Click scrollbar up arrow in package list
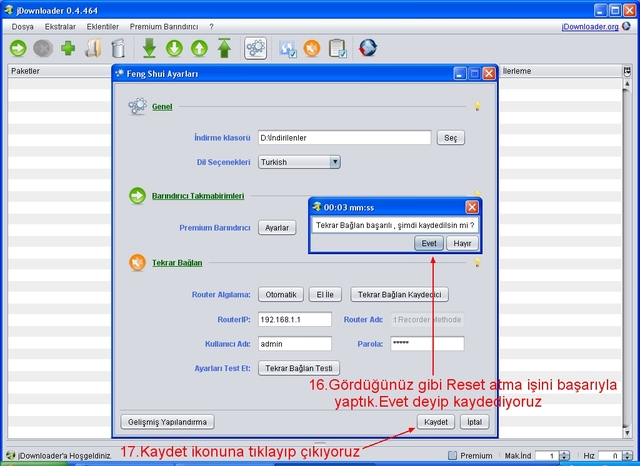 click(627, 84)
